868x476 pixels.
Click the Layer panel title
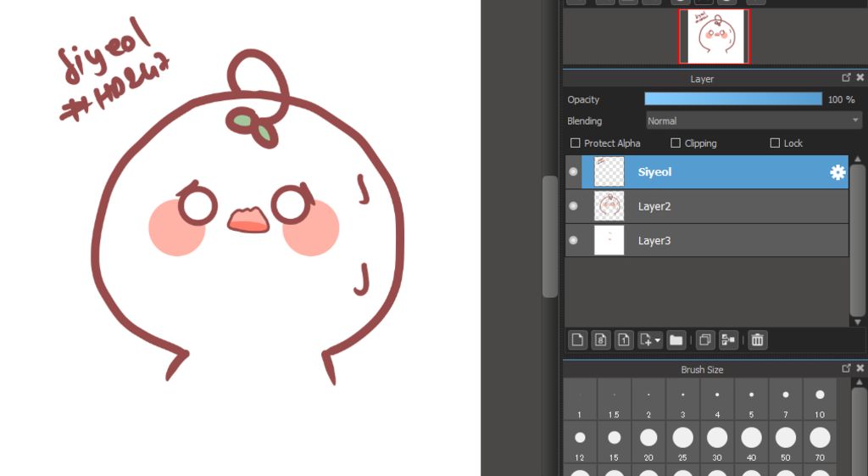point(702,79)
